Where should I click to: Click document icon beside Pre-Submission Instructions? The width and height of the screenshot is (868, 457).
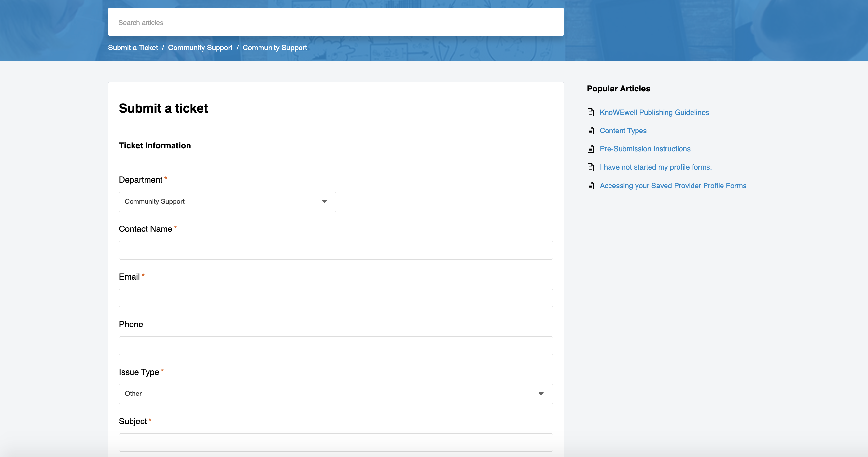[590, 149]
